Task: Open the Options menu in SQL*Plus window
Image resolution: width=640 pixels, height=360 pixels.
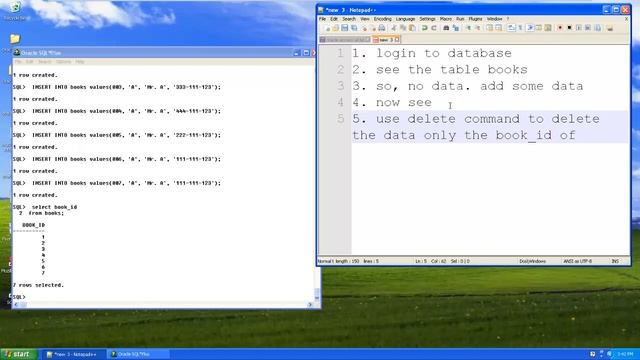Action: click(63, 62)
